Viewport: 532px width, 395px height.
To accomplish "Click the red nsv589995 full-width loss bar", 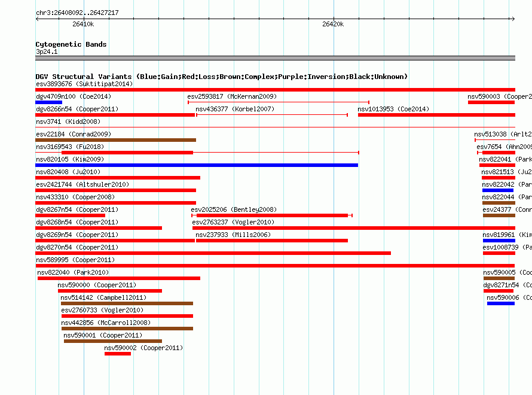I will (x=275, y=266).
